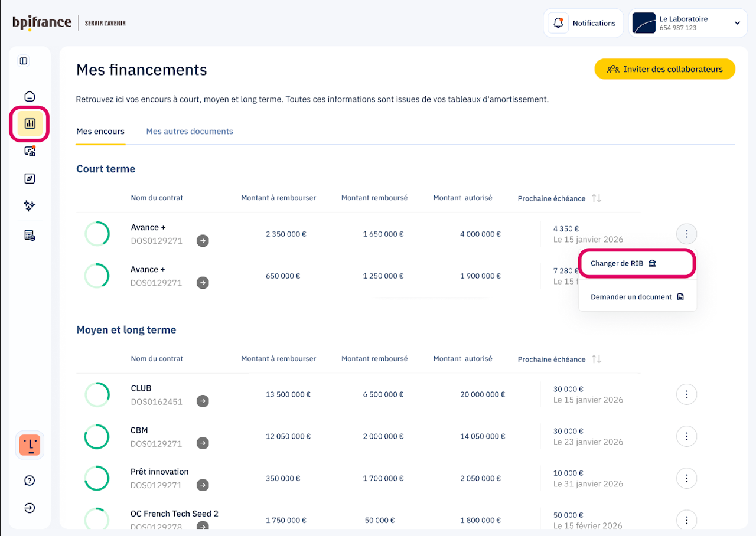756x536 pixels.
Task: Click the progress ring of the CLUB contract
Action: tap(97, 394)
